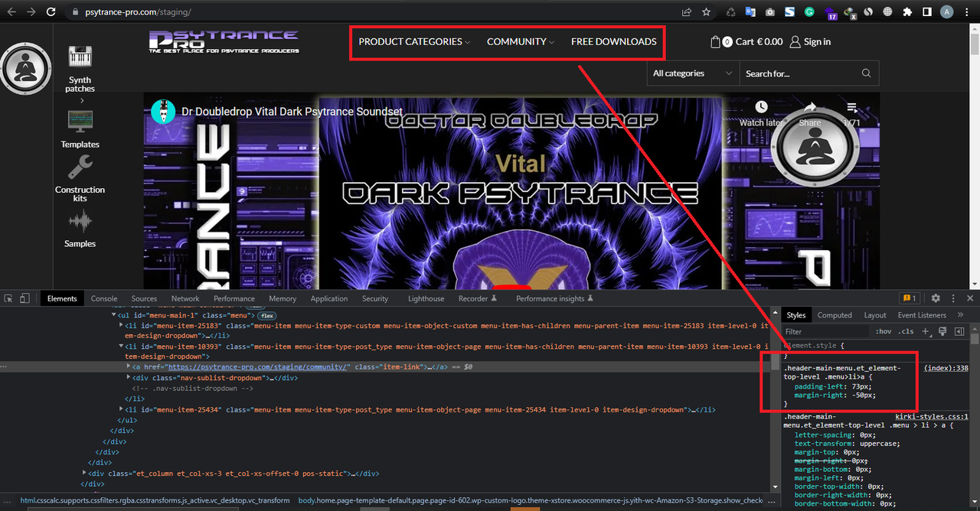Expand the nav-sublist-dropdown div node
This screenshot has height=511, width=980.
tap(129, 377)
